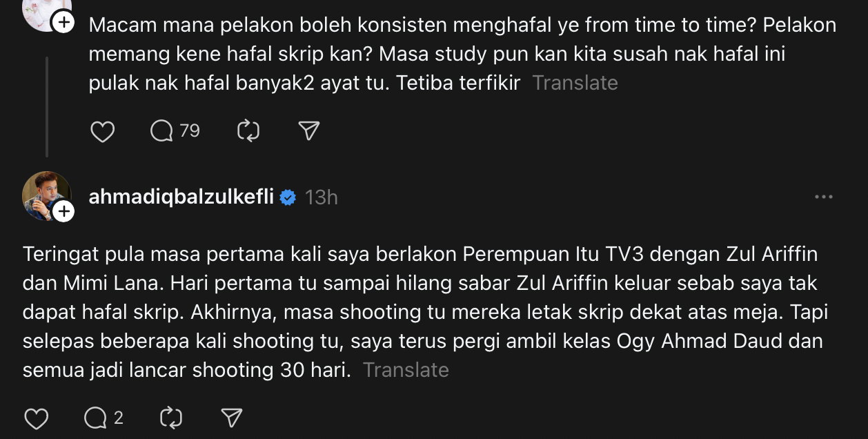
Task: Follow the top post's author with the plus button
Action: tap(63, 23)
